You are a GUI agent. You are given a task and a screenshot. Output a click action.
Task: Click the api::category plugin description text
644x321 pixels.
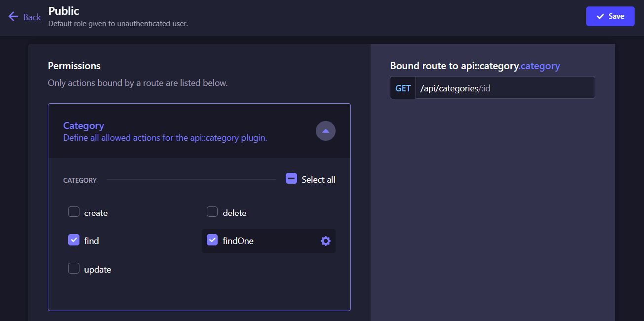click(165, 138)
